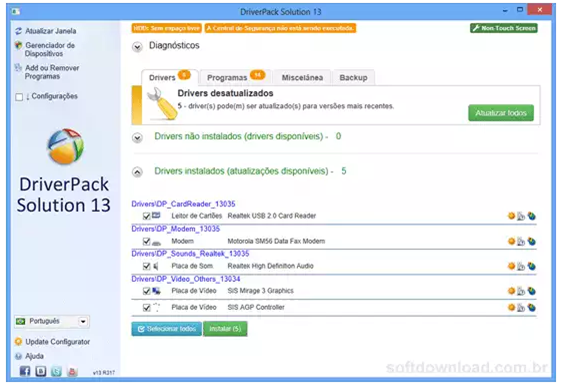
Task: Open Drivers\DP_Modem_13035 link
Action: (176, 229)
